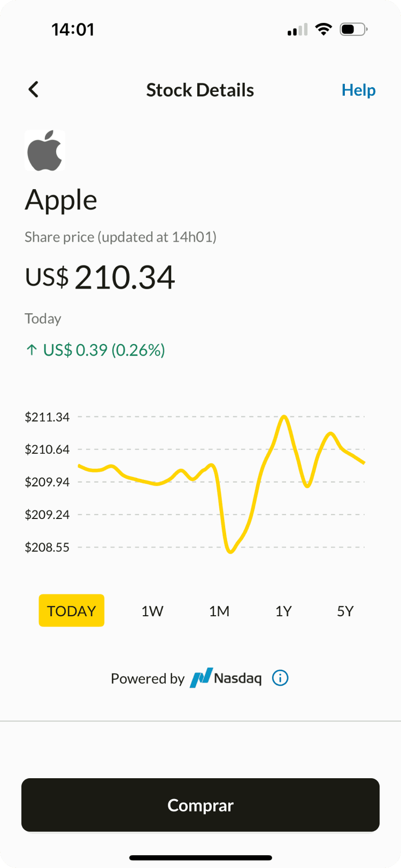Switch chart to 1W range
Image resolution: width=401 pixels, height=868 pixels.
point(152,611)
